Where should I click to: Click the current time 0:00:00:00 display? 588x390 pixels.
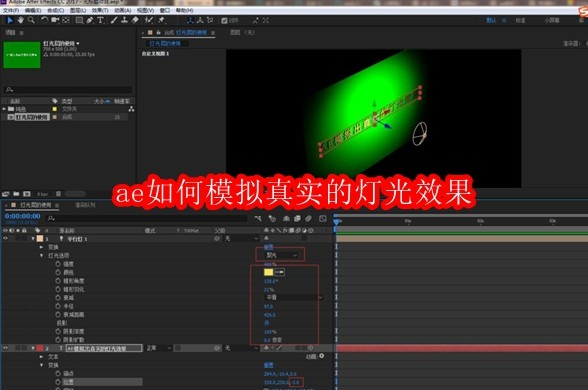(22, 216)
